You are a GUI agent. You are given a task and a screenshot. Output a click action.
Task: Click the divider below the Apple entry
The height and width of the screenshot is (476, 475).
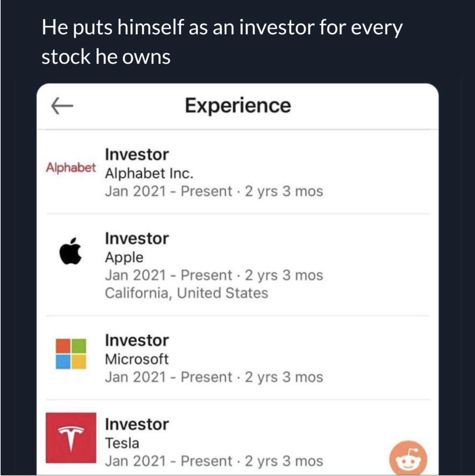237,314
